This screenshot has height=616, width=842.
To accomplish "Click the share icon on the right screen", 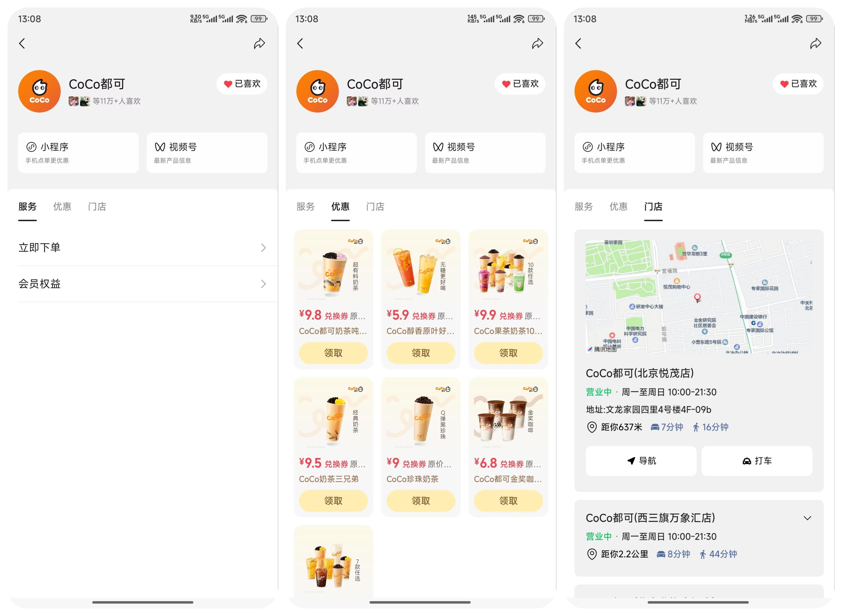I will (815, 44).
